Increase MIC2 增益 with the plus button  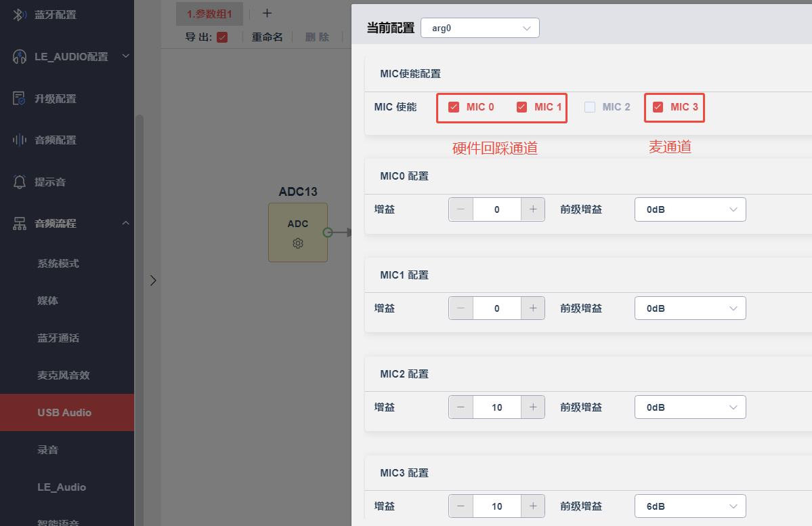(x=533, y=407)
